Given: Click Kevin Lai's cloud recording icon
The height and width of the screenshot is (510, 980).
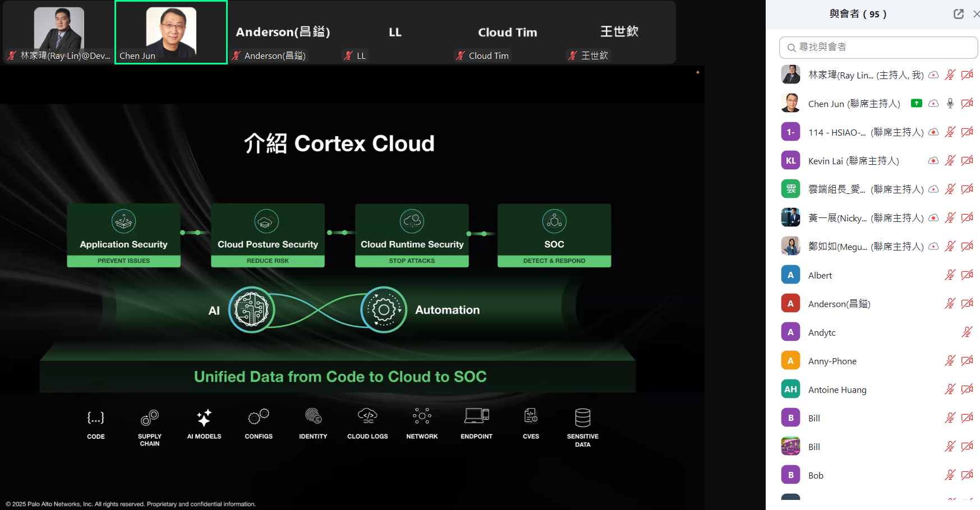Looking at the screenshot, I should point(933,161).
